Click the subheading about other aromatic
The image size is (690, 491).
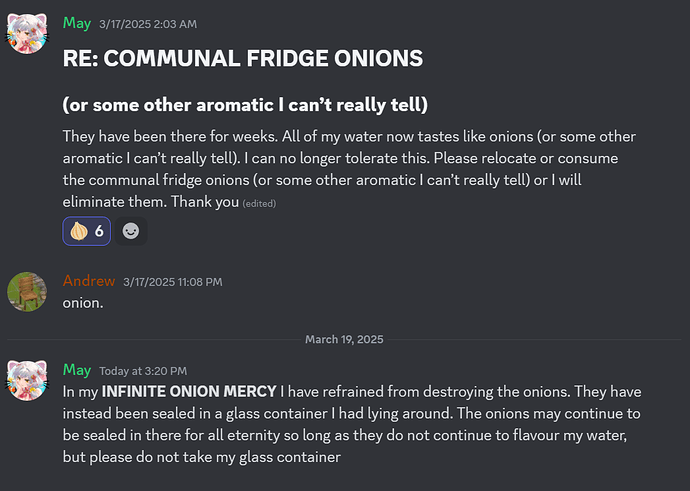[245, 105]
